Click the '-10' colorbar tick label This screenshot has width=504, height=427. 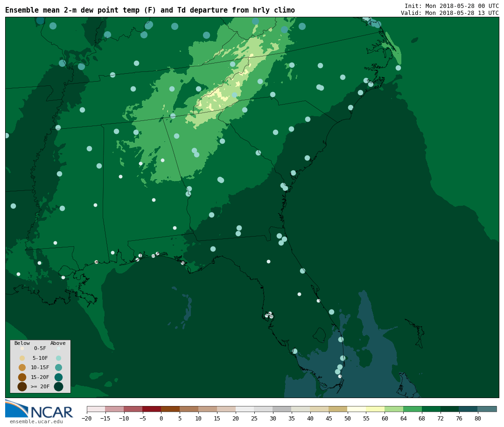coord(124,419)
